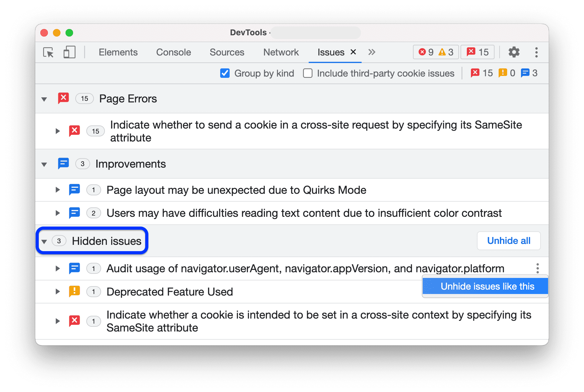584x392 pixels.
Task: Uncheck the Group by kind checkbox
Action: [225, 73]
